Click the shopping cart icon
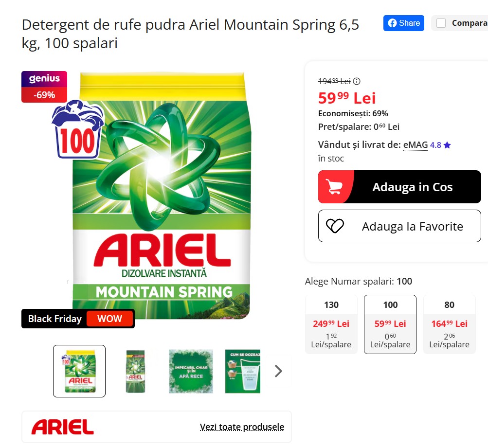Viewport: 488px width, 448px height. [334, 187]
